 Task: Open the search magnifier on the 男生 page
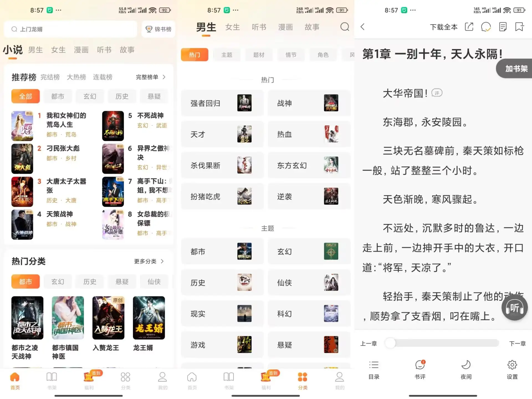[x=344, y=27]
